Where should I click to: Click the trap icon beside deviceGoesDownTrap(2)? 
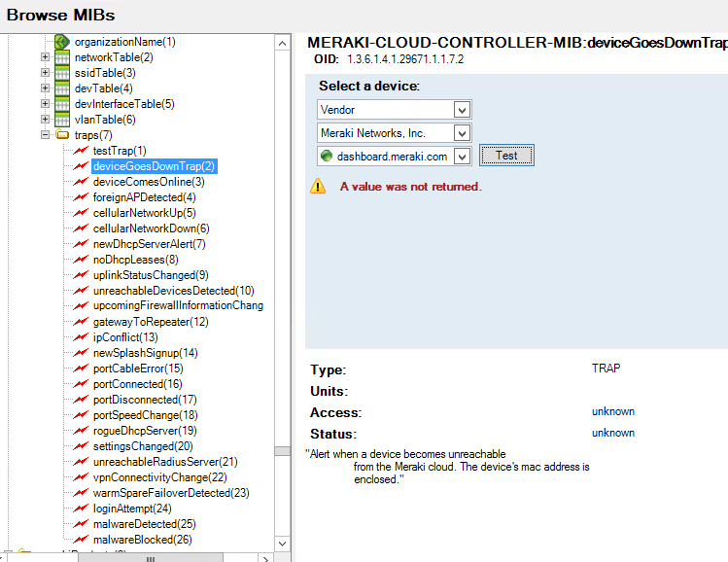point(81,166)
